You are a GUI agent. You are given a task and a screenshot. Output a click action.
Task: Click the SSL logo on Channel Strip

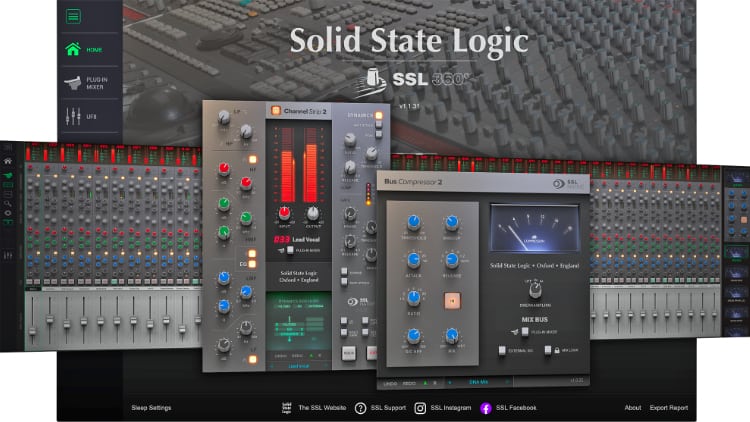[358, 302]
